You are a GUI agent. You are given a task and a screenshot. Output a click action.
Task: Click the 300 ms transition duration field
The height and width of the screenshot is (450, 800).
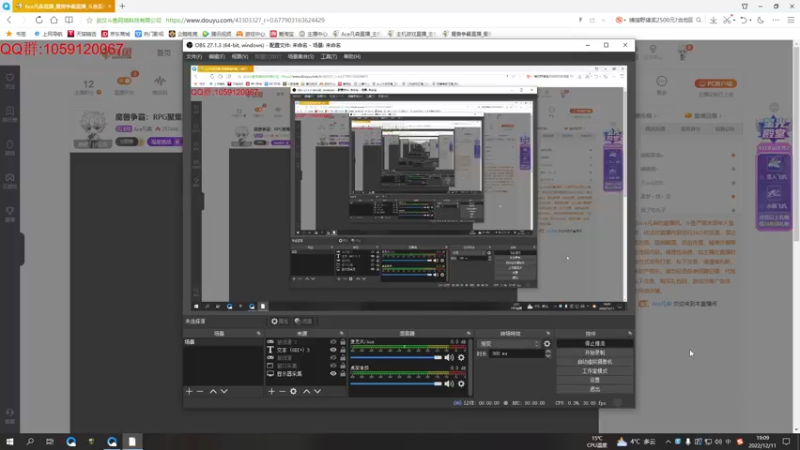pyautogui.click(x=516, y=354)
